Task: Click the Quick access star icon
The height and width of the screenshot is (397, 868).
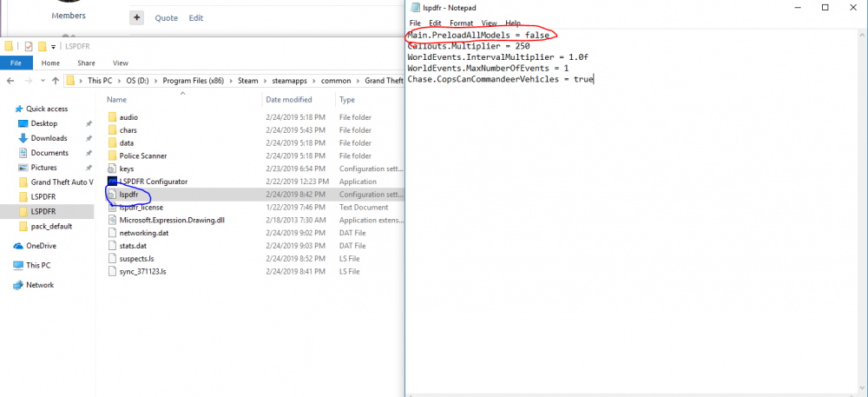Action: 19,109
